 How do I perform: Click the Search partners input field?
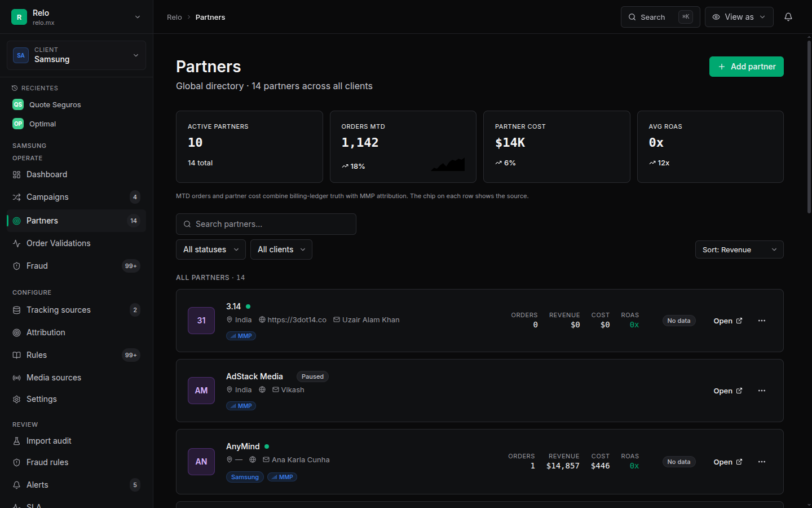[x=266, y=224]
